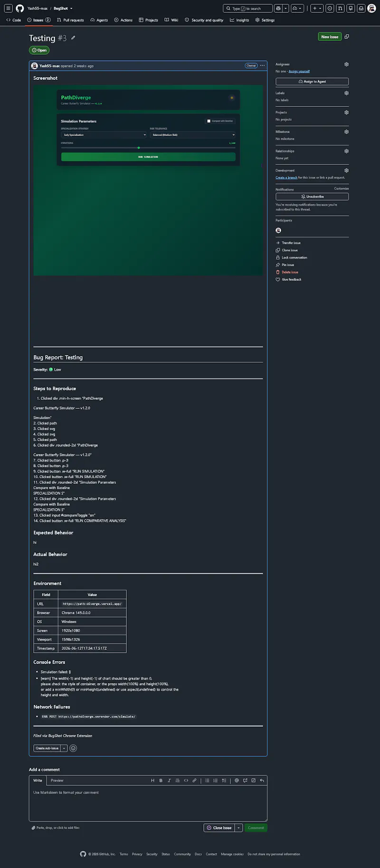The width and height of the screenshot is (380, 868).
Task: Edit assignees with the gear icon
Action: pos(346,64)
